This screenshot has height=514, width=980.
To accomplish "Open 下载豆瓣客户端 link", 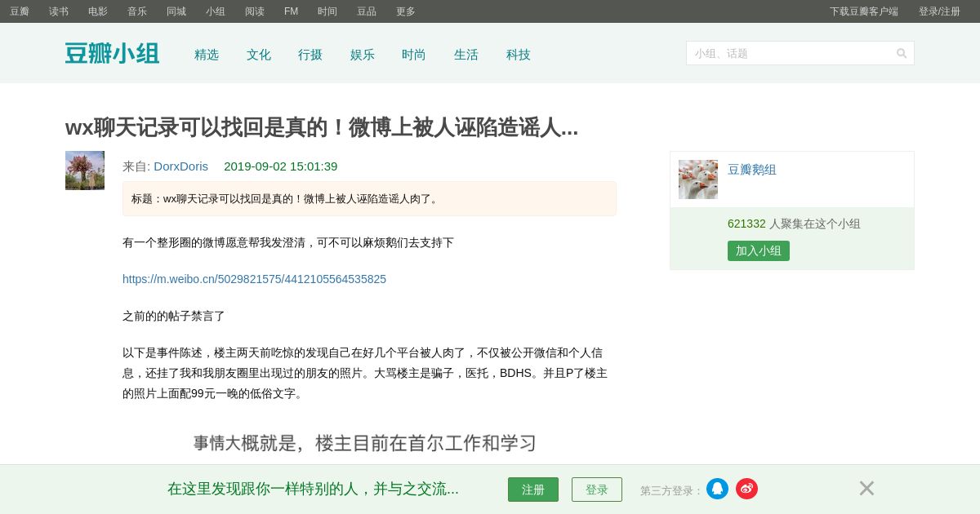I will (864, 11).
